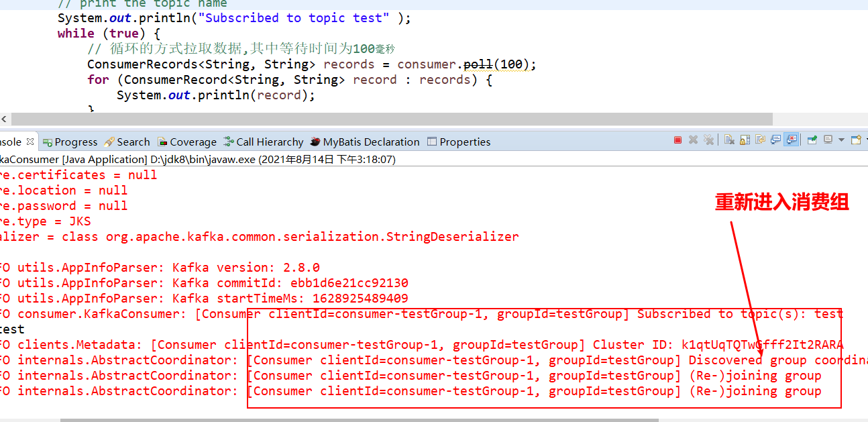Click console line 'Kafka version: 2.8.0'
The width and height of the screenshot is (868, 422).
(x=160, y=268)
